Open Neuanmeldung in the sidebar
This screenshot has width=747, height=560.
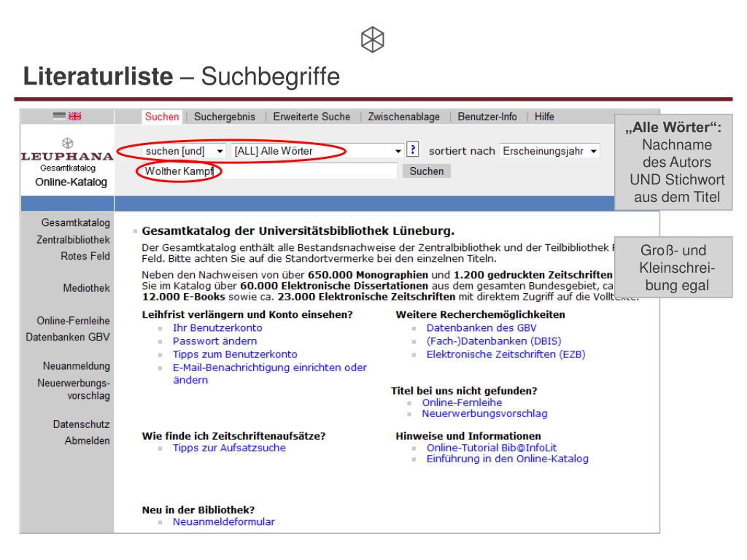pyautogui.click(x=76, y=366)
